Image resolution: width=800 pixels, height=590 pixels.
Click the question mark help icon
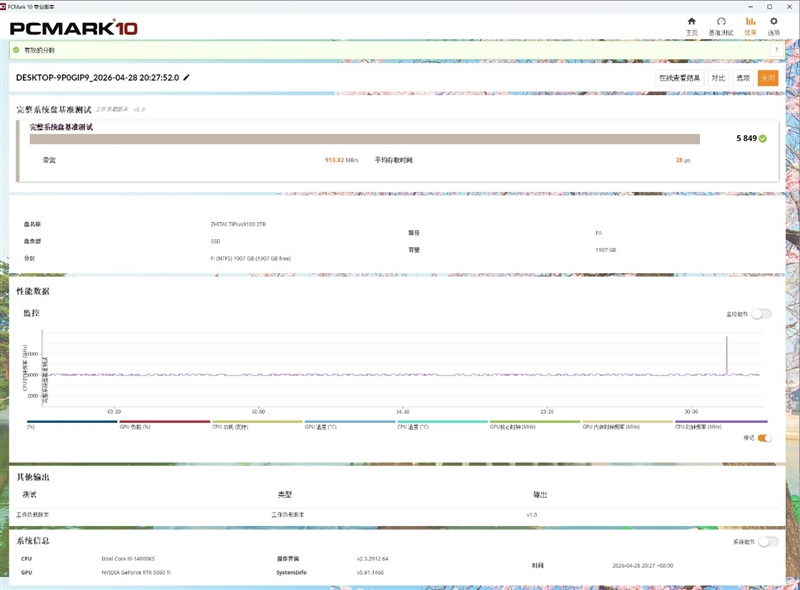[776, 49]
